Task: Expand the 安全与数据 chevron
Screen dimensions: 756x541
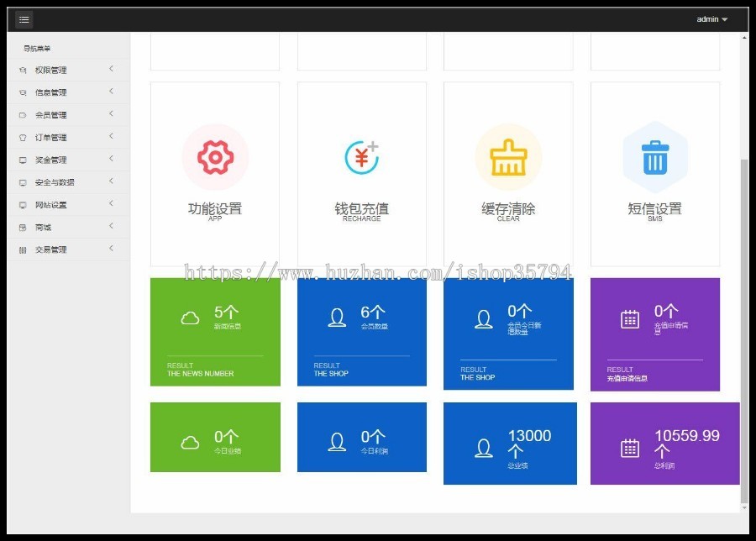Action: point(112,181)
